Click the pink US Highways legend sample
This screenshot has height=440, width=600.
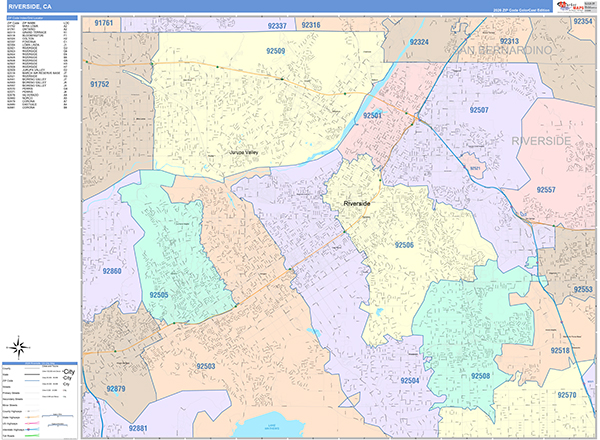tap(32, 423)
